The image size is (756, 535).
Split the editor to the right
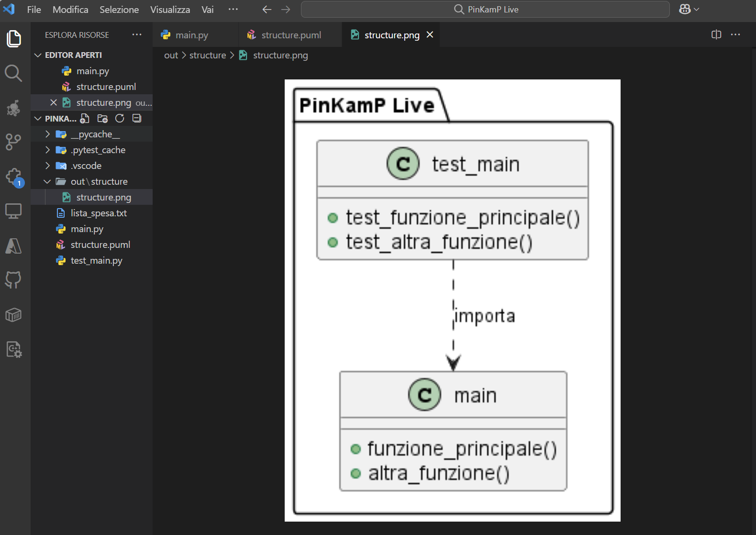point(716,34)
